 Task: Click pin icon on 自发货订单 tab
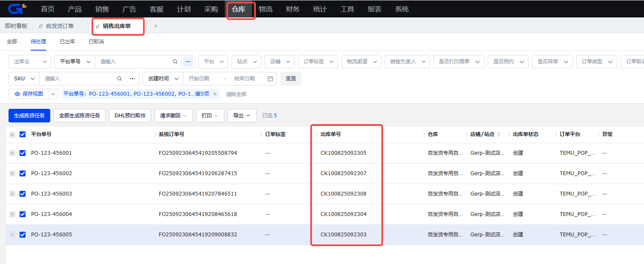pos(41,26)
